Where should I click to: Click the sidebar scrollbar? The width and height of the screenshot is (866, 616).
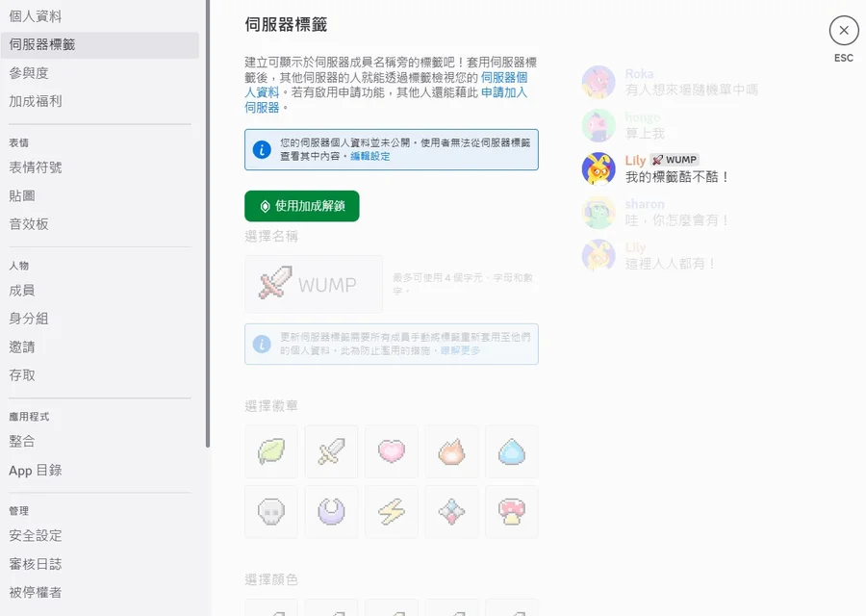tap(208, 222)
